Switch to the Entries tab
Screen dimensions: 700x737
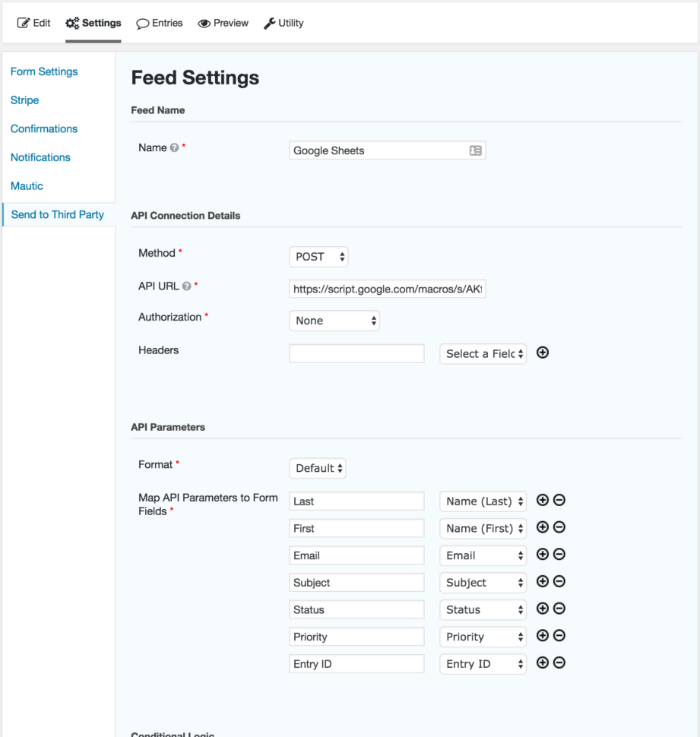pos(160,23)
